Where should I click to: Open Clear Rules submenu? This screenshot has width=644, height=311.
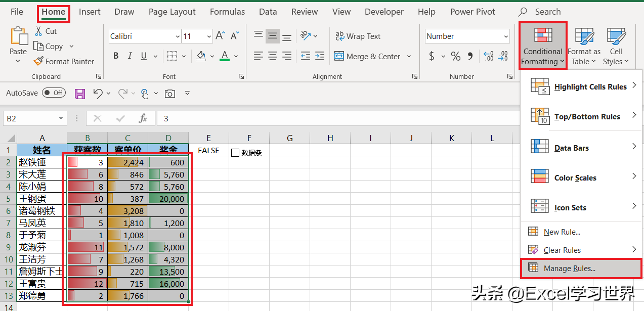[x=581, y=250]
